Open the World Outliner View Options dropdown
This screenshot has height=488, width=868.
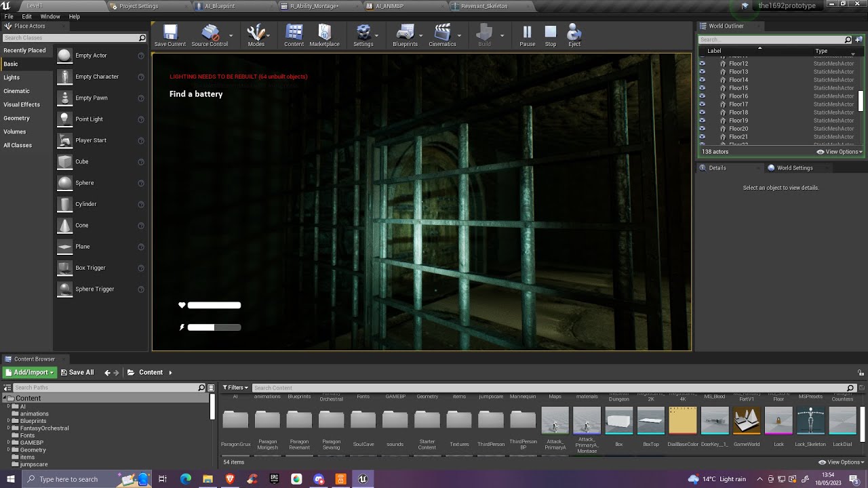click(x=840, y=152)
